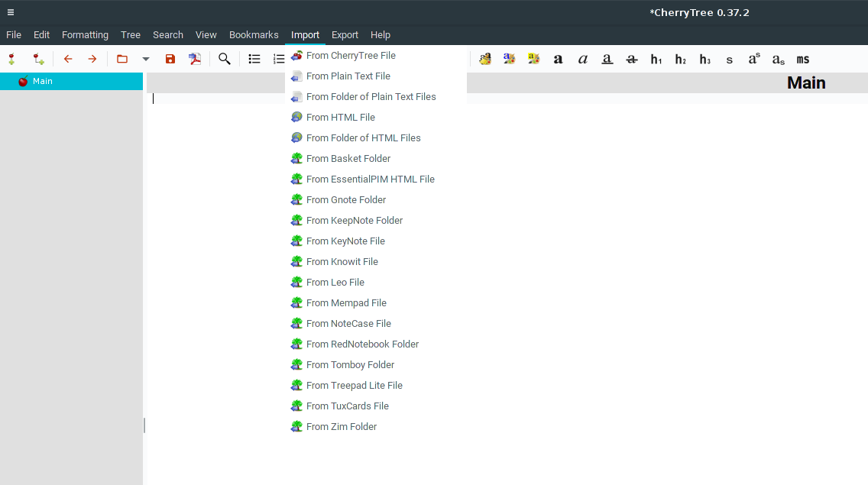
Task: Choose From Leo File import
Action: (x=376, y=283)
